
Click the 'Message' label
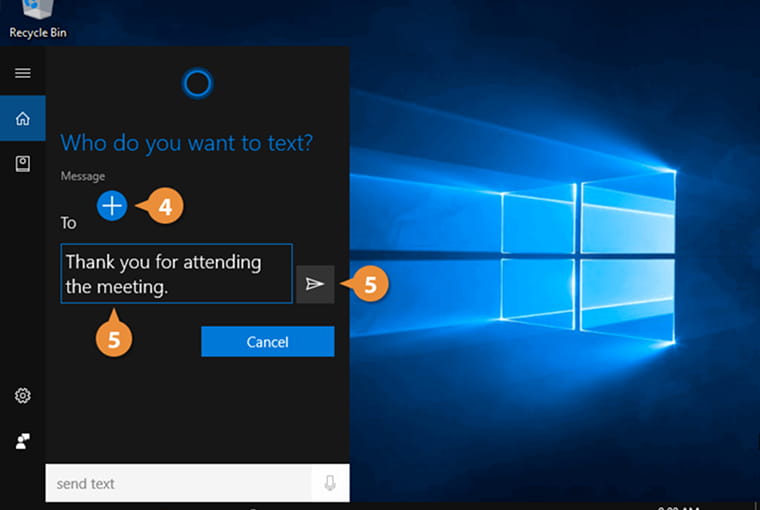(82, 176)
